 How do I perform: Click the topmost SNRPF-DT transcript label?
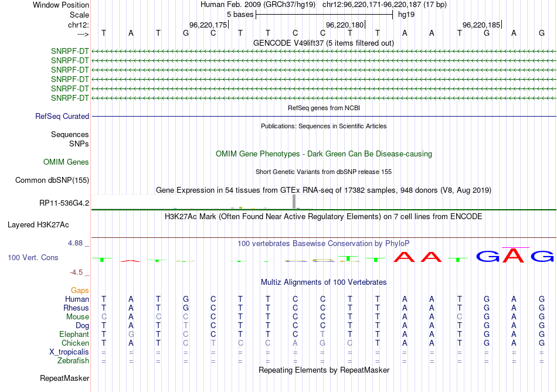[70, 51]
